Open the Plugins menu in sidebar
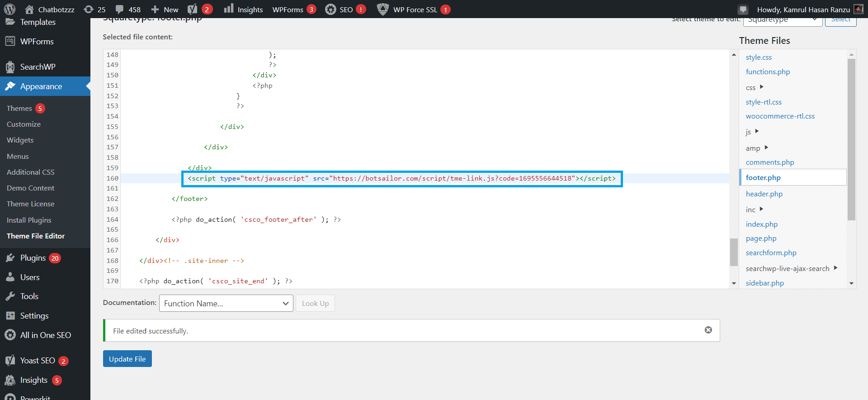Viewport: 868px width, 400px height. click(x=33, y=258)
